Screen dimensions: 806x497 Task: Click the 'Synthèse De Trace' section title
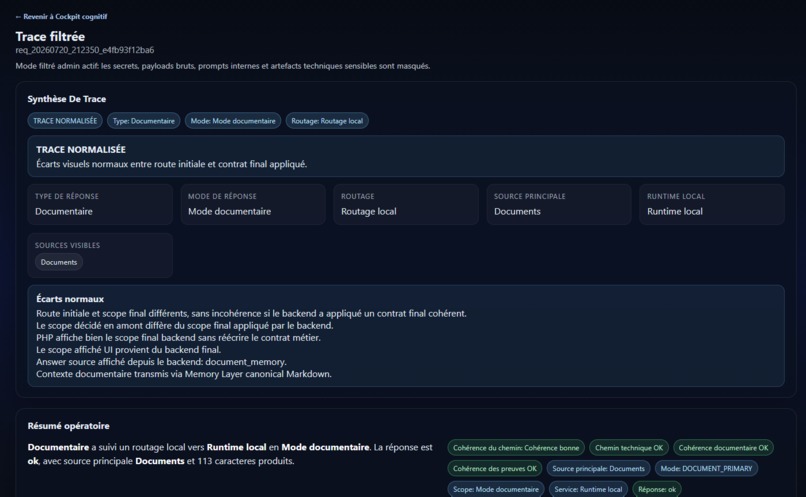67,99
